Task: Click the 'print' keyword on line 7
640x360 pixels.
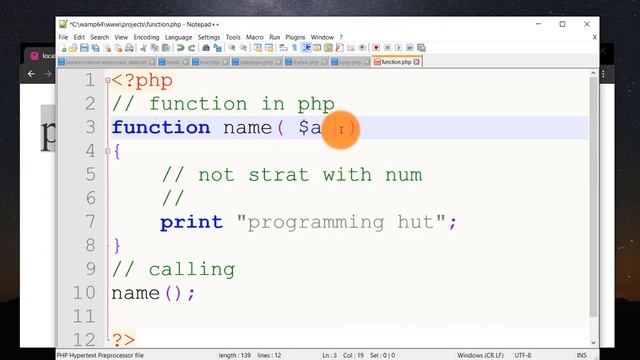Action: point(191,223)
